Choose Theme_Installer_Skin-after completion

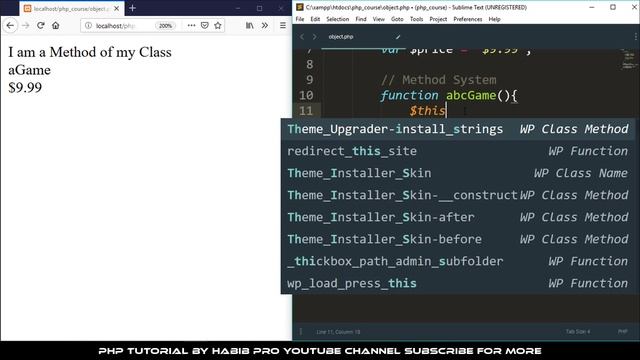pos(458,218)
